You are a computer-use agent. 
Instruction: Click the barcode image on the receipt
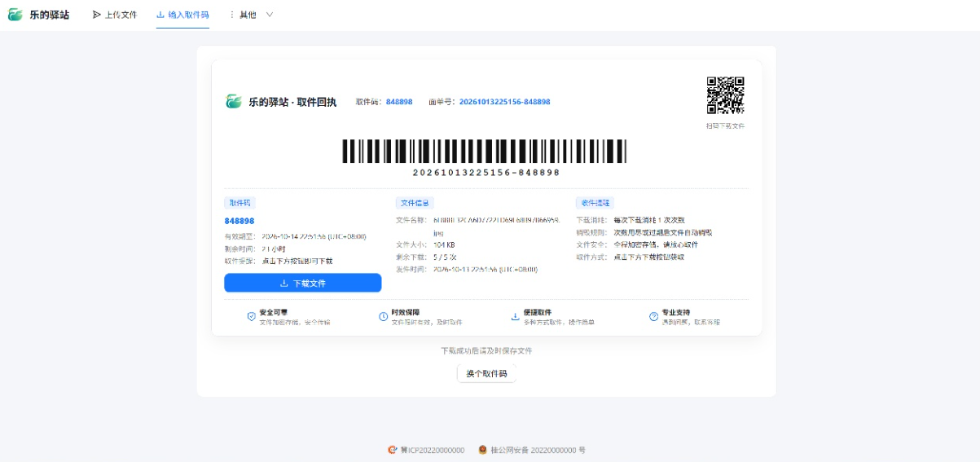tap(486, 152)
